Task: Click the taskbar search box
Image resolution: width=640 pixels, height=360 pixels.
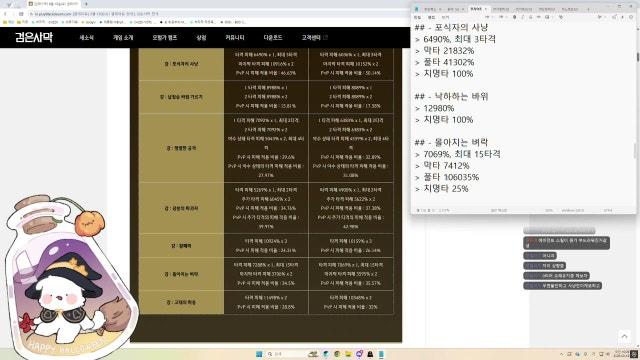Action: point(286,354)
